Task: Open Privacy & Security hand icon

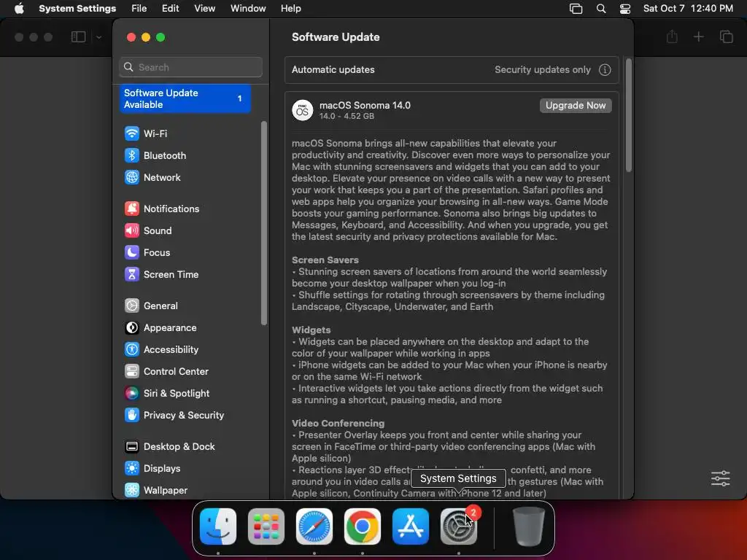Action: pos(131,415)
